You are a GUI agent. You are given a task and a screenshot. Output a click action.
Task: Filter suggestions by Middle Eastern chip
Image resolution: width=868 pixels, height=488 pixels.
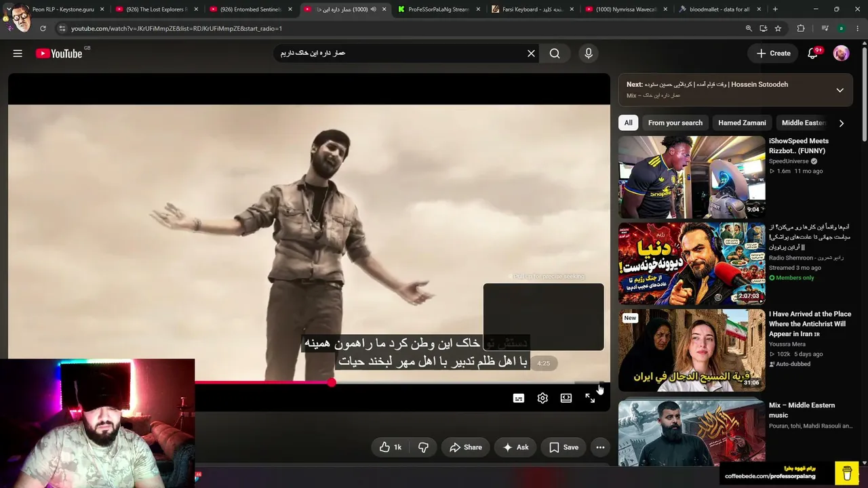804,123
